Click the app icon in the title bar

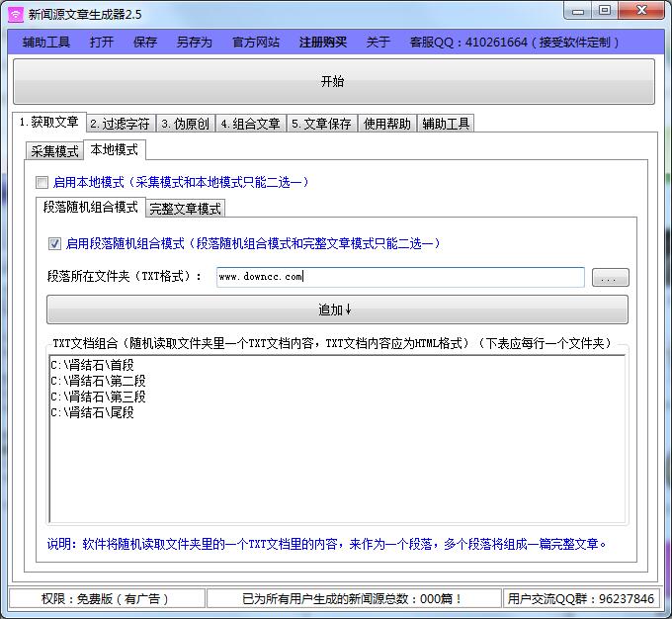point(16,14)
